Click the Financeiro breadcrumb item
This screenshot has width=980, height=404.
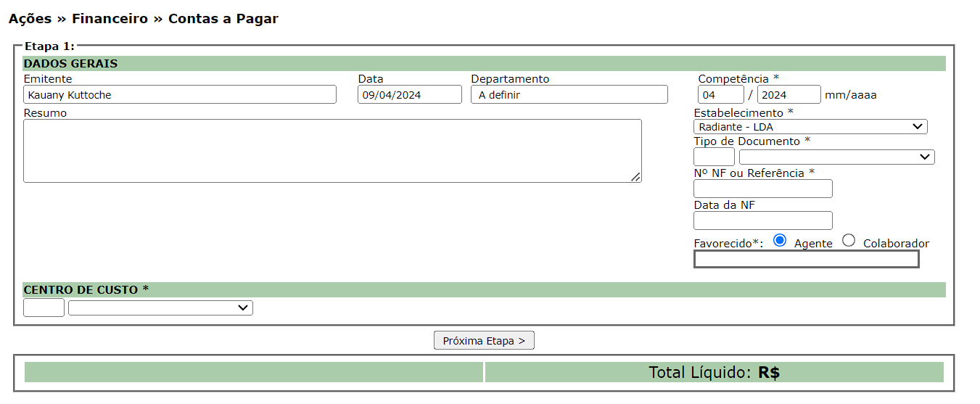[110, 19]
